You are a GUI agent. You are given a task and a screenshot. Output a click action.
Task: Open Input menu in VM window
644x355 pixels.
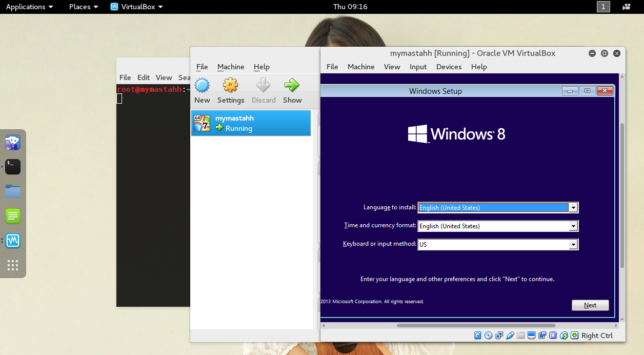tap(418, 67)
